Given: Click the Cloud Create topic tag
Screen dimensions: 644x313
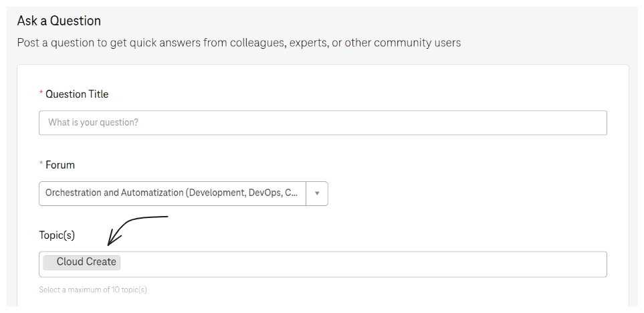Looking at the screenshot, I should [x=86, y=262].
